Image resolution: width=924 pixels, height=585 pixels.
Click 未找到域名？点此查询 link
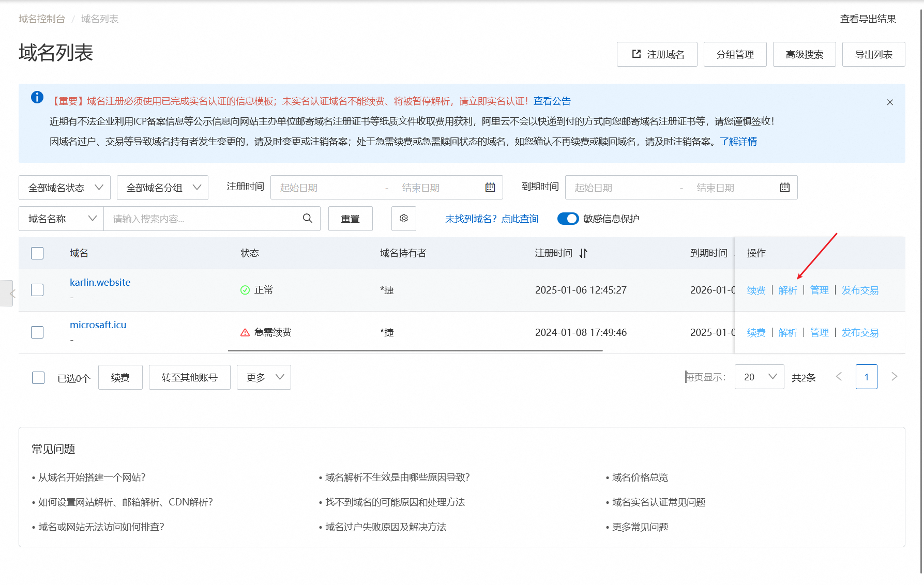pyautogui.click(x=492, y=219)
